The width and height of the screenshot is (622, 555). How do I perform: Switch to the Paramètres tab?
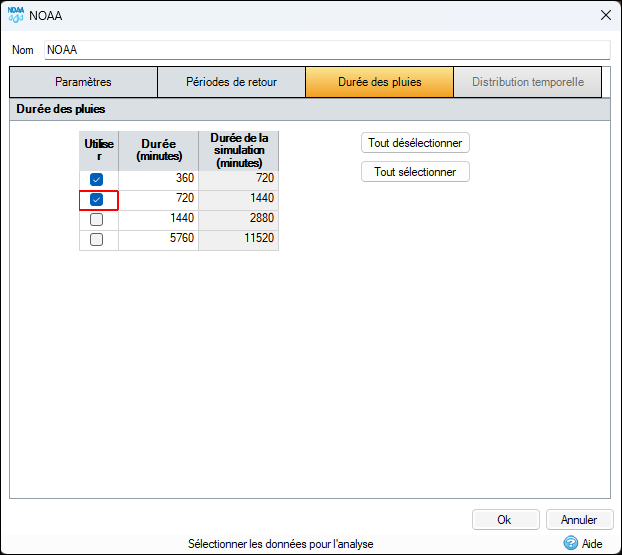click(83, 82)
